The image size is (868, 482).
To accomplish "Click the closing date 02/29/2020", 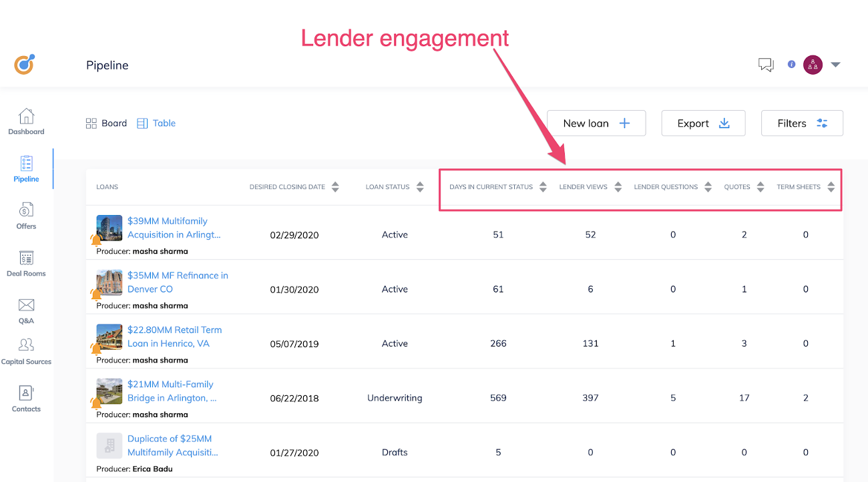I will (294, 235).
